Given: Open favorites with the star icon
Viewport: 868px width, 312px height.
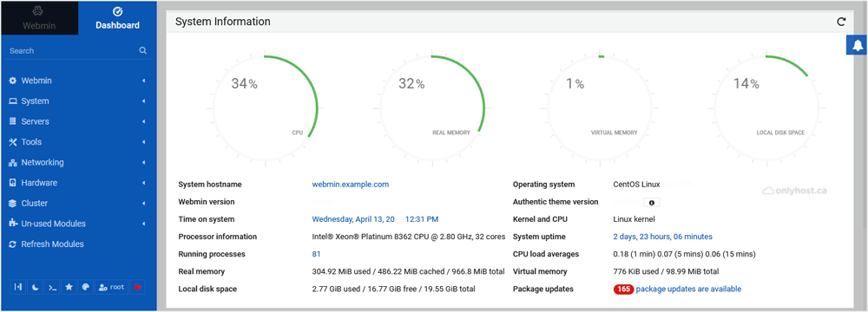Looking at the screenshot, I should (69, 287).
